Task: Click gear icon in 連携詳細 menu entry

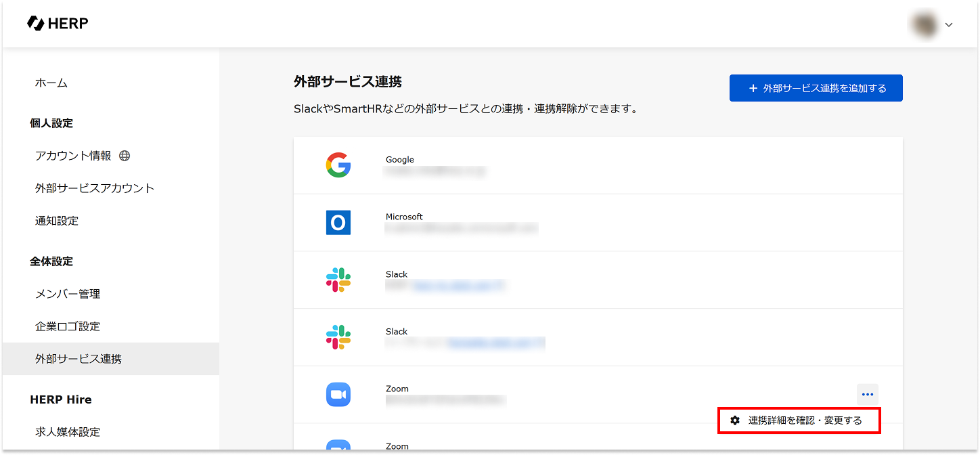Action: tap(735, 420)
